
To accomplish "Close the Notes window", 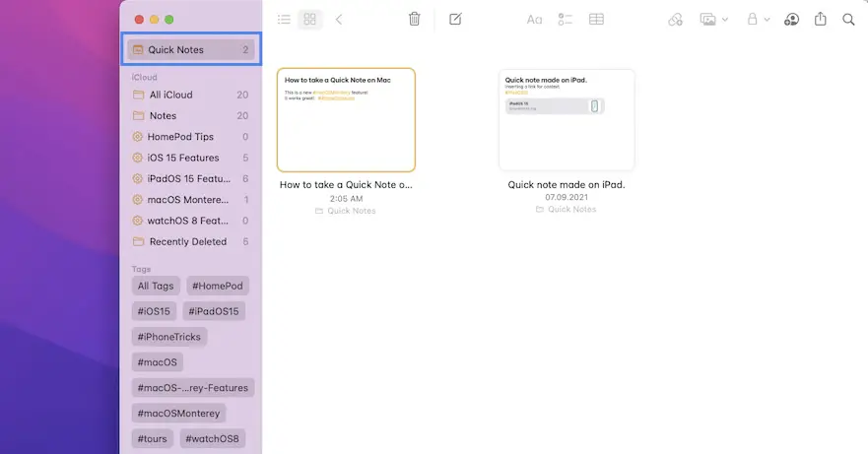I will [x=139, y=20].
